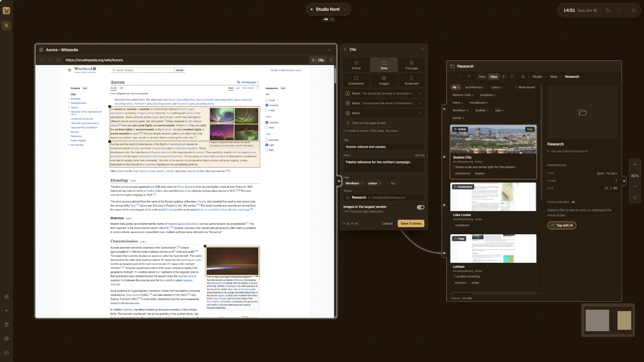Switch to the Clips tab in Research
This screenshot has width=644, height=362.
493,77
